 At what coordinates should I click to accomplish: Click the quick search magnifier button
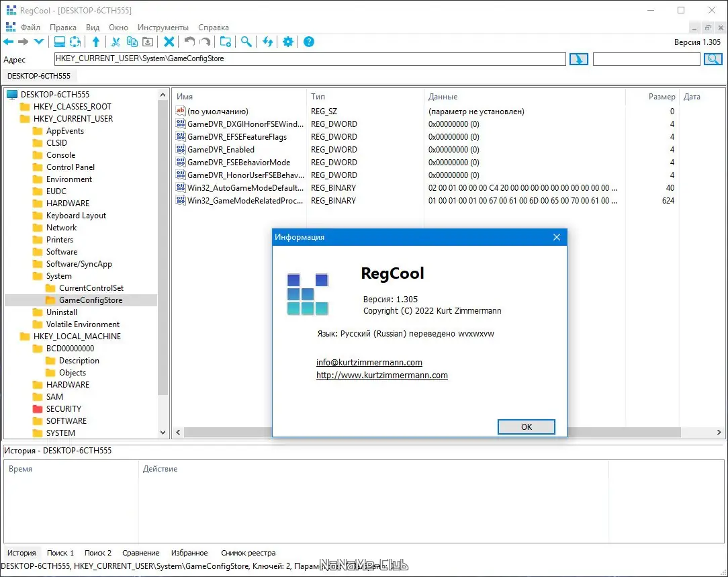point(713,59)
